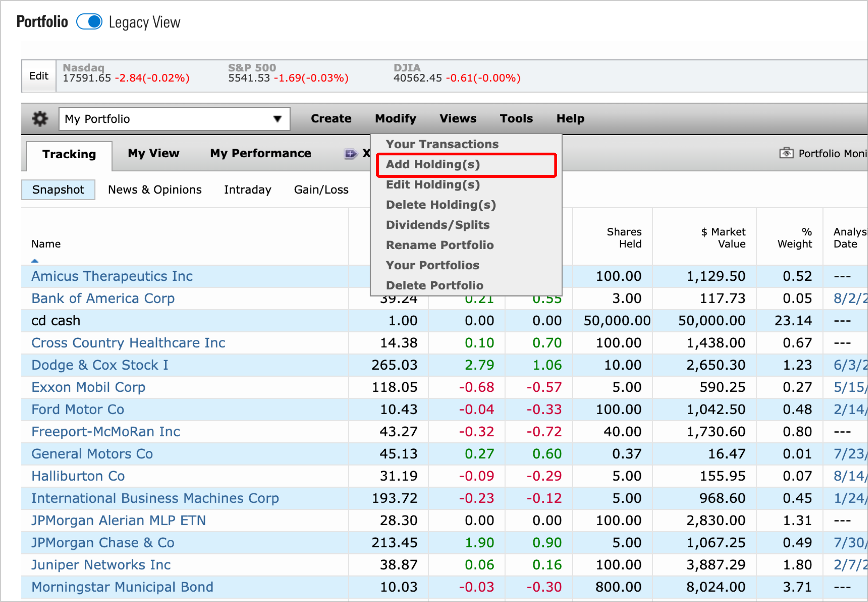Click the Name column sort arrow

(x=35, y=260)
